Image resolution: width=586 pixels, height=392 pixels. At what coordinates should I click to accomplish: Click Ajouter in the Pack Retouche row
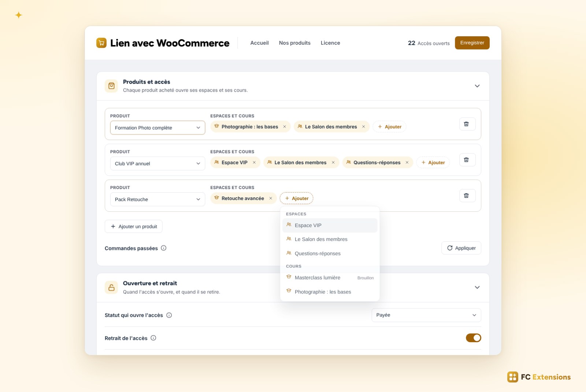pos(297,199)
